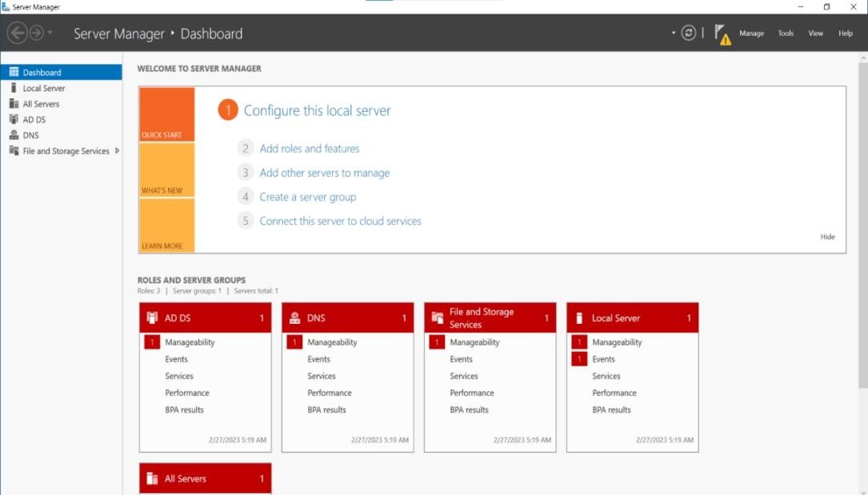Open Performance under Local Server tile
Screen dimensions: 868x495
[614, 393]
